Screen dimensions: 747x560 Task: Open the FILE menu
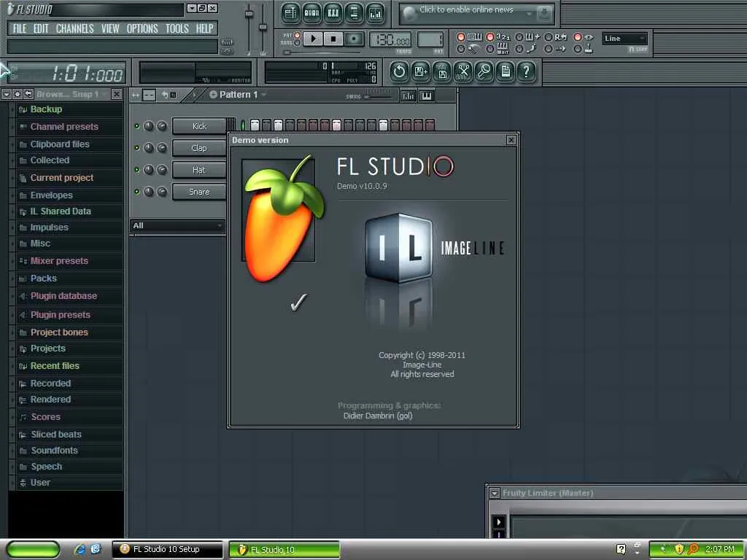[x=20, y=28]
